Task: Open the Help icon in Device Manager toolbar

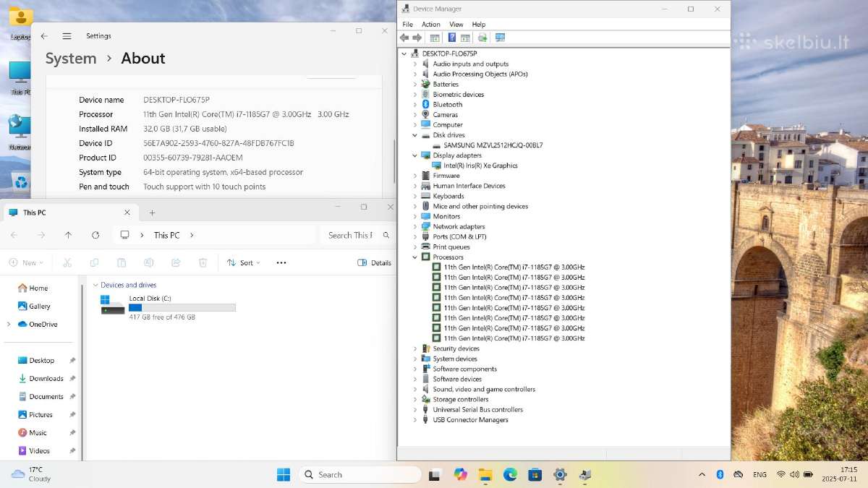Action: [452, 38]
